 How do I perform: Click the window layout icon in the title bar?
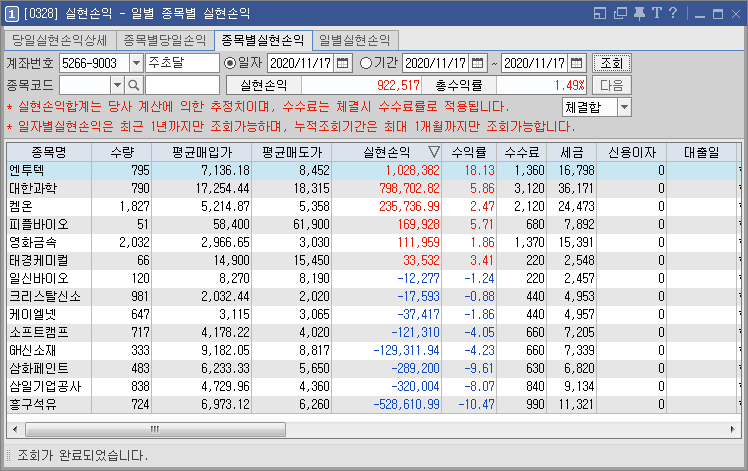600,13
